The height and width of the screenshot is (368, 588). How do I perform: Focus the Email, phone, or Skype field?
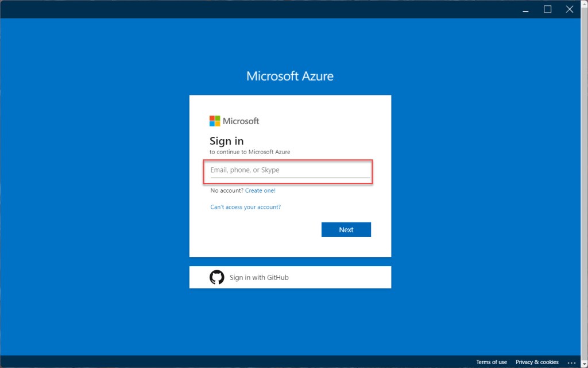[290, 170]
